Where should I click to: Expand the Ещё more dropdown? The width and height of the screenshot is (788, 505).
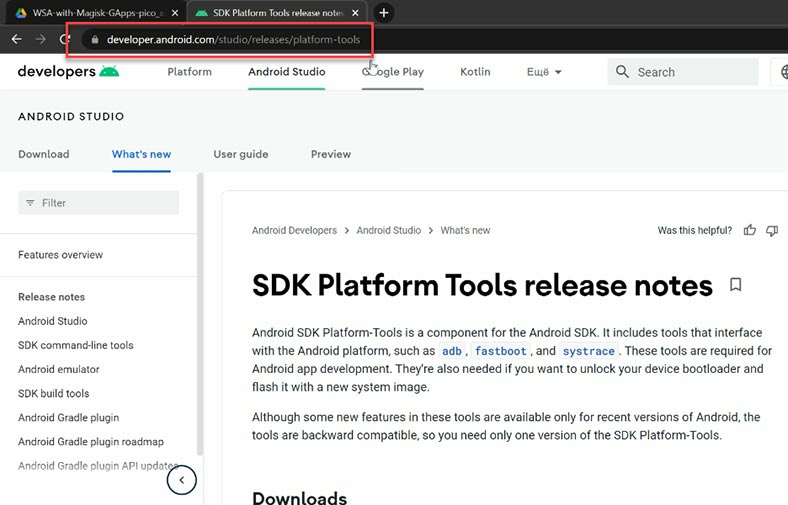pyautogui.click(x=544, y=72)
